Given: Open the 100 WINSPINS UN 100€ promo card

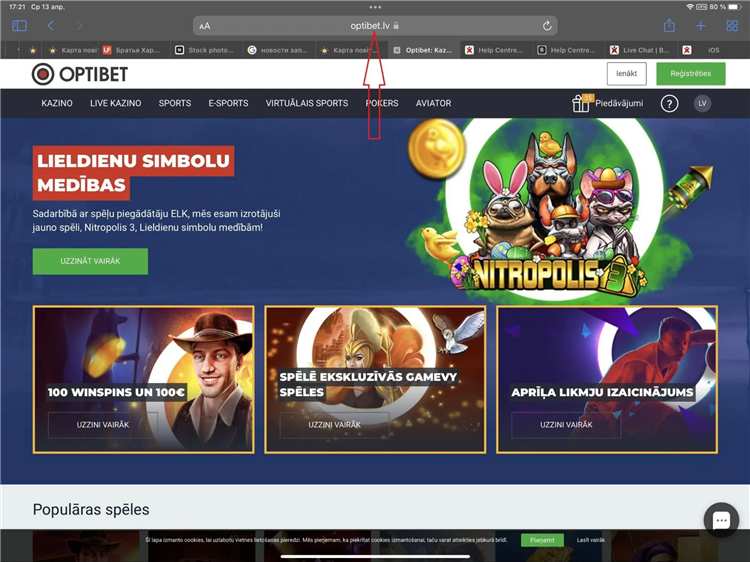Looking at the screenshot, I should 143,379.
